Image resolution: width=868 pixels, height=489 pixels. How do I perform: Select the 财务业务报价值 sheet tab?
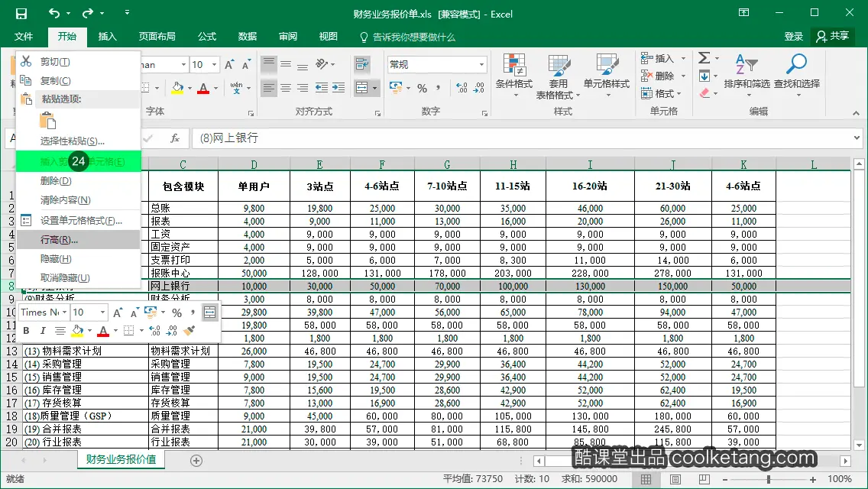coord(121,460)
